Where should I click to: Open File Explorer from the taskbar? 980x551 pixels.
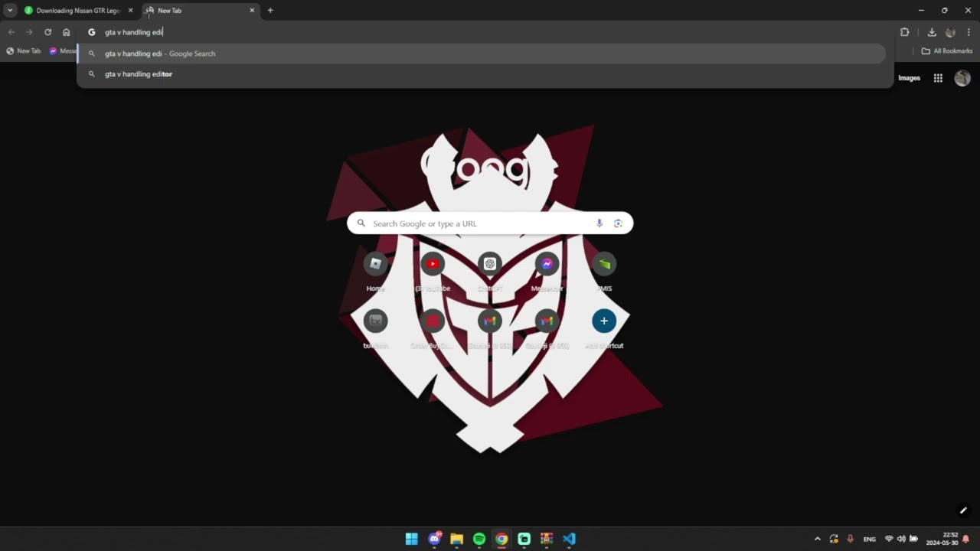[x=457, y=539]
